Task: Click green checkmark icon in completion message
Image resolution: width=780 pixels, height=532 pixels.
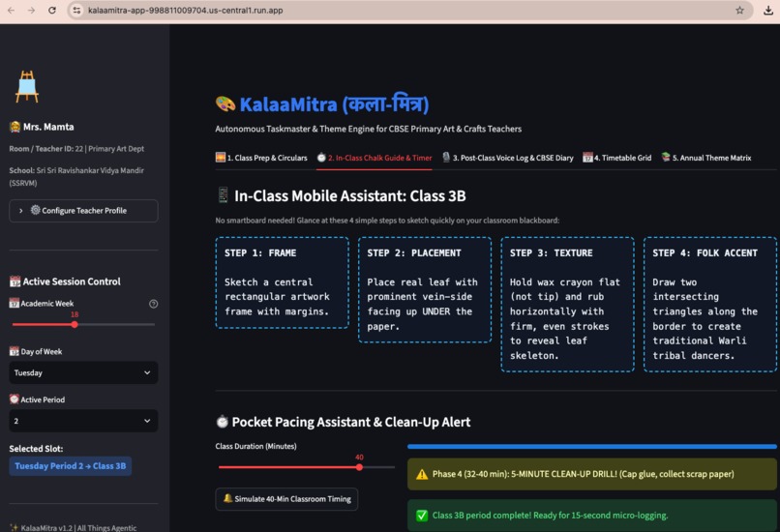Action: [421, 516]
